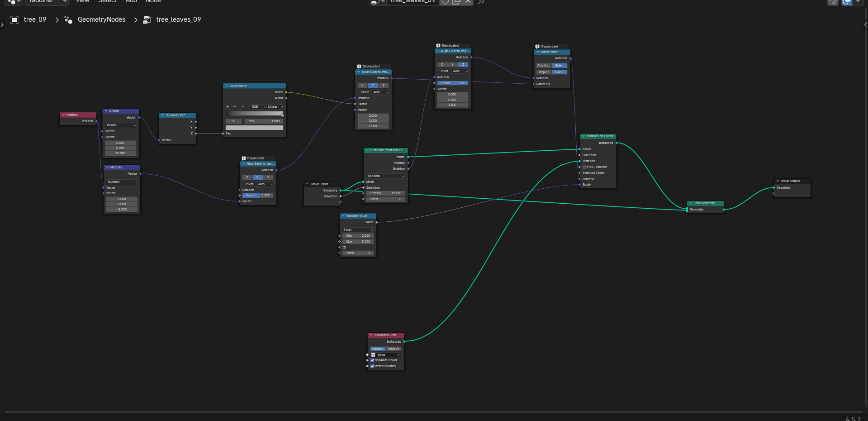The height and width of the screenshot is (421, 868).
Task: Set Rotate Euler space to Local
Action: click(x=560, y=72)
